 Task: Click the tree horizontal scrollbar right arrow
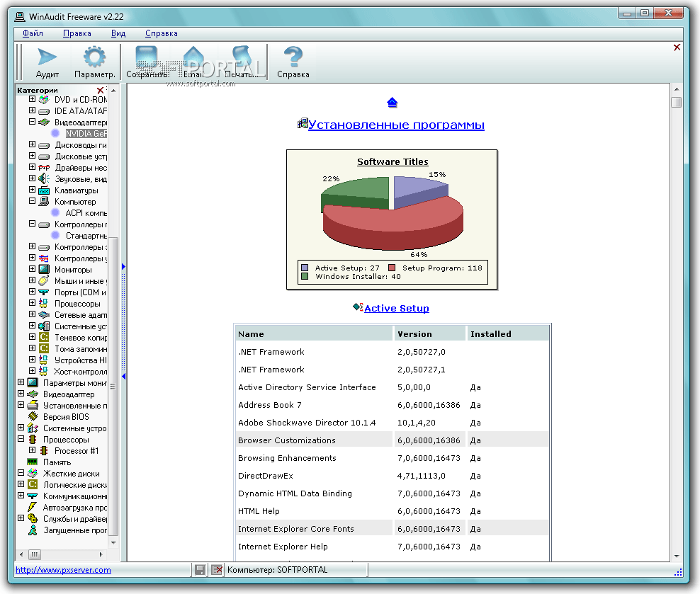pyautogui.click(x=101, y=554)
